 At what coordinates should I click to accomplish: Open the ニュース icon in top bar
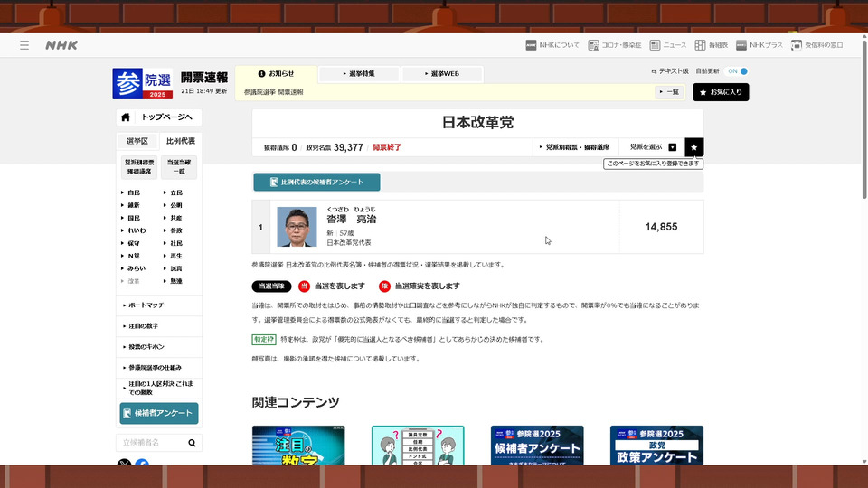click(655, 45)
